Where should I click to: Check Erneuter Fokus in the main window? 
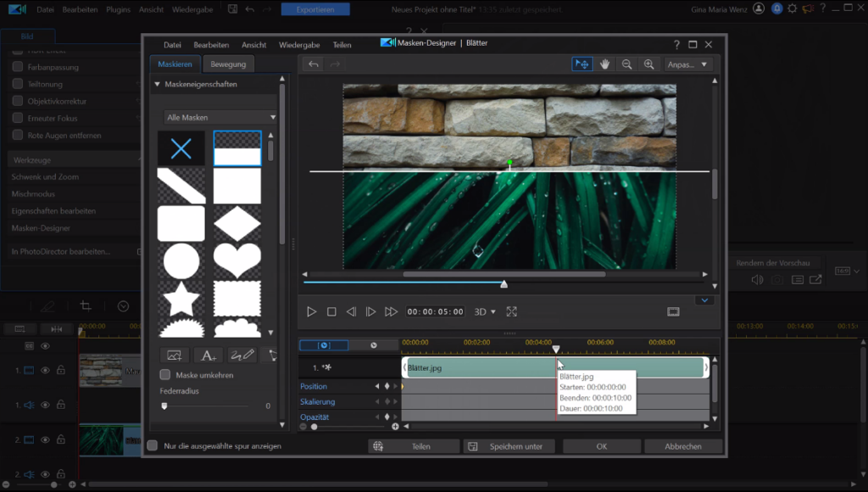[x=18, y=118]
